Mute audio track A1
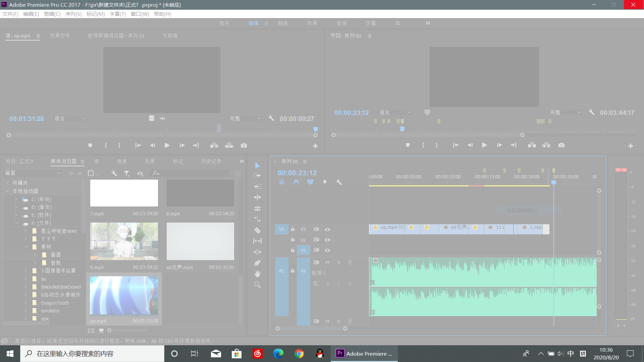 point(327,262)
